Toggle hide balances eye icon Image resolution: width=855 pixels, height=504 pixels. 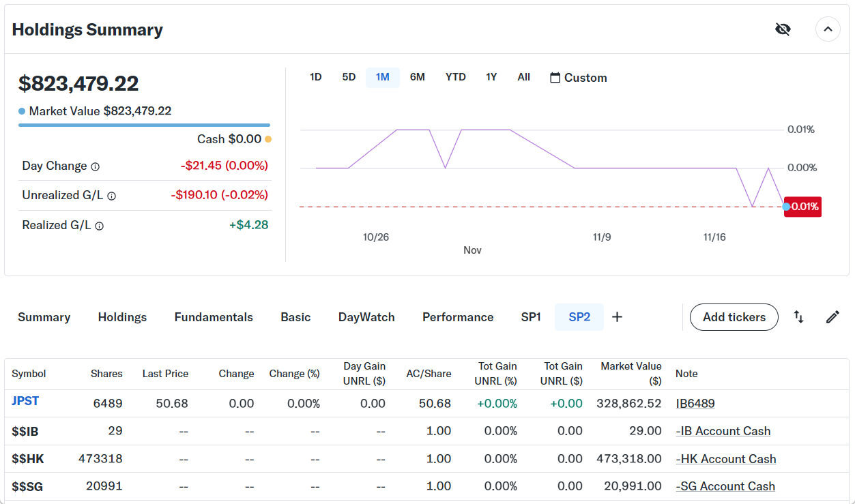[x=783, y=29]
